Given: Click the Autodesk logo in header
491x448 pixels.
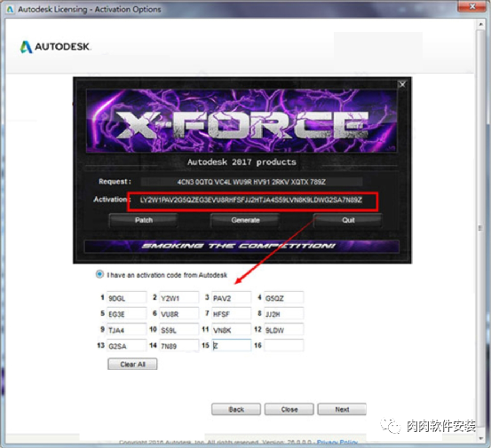Looking at the screenshot, I should click(x=55, y=47).
